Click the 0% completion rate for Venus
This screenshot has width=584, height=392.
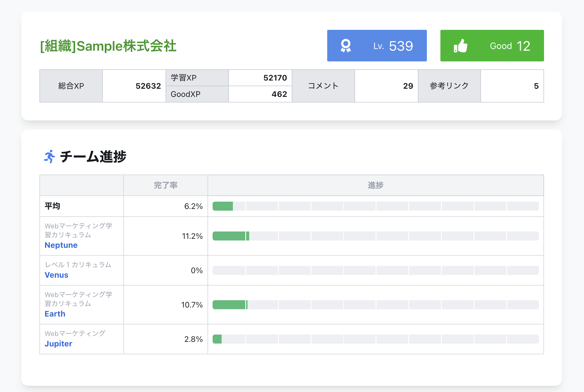coord(197,270)
